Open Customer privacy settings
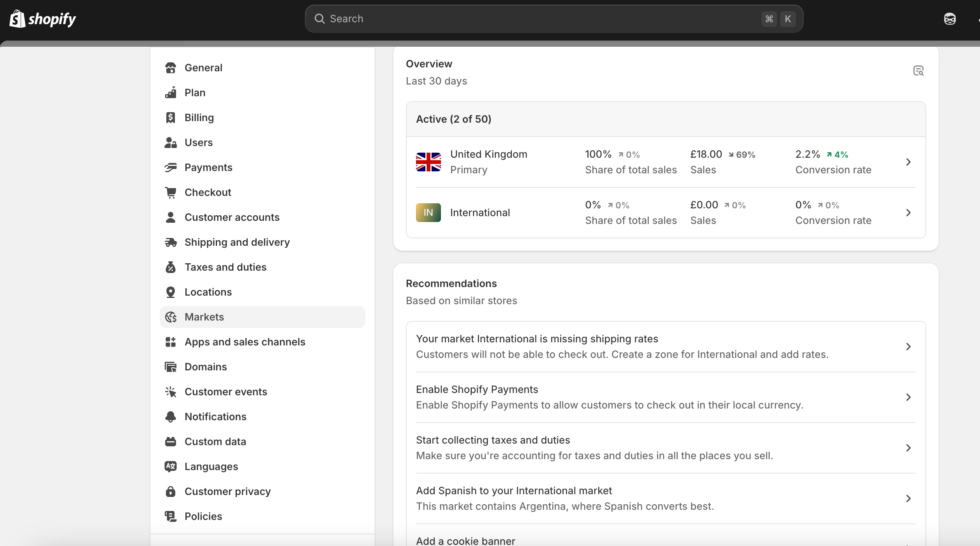The height and width of the screenshot is (546, 980). [x=262, y=491]
